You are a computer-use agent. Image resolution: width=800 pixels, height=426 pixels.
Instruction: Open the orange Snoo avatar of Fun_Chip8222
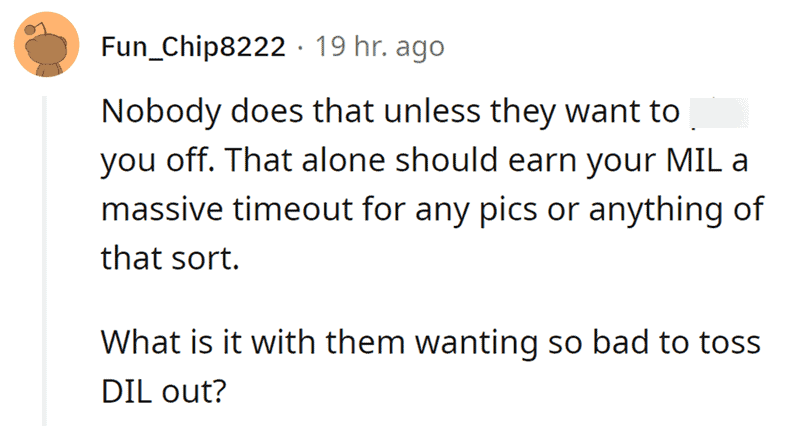click(46, 44)
